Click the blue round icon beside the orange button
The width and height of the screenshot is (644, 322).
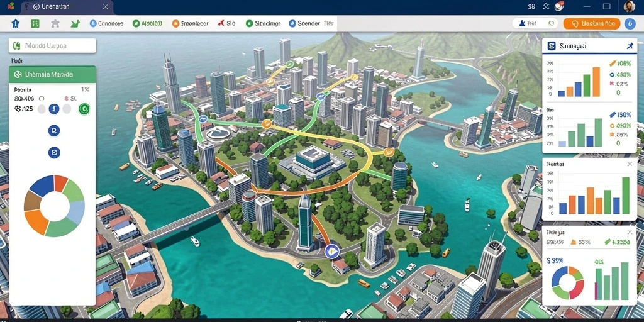(x=630, y=23)
